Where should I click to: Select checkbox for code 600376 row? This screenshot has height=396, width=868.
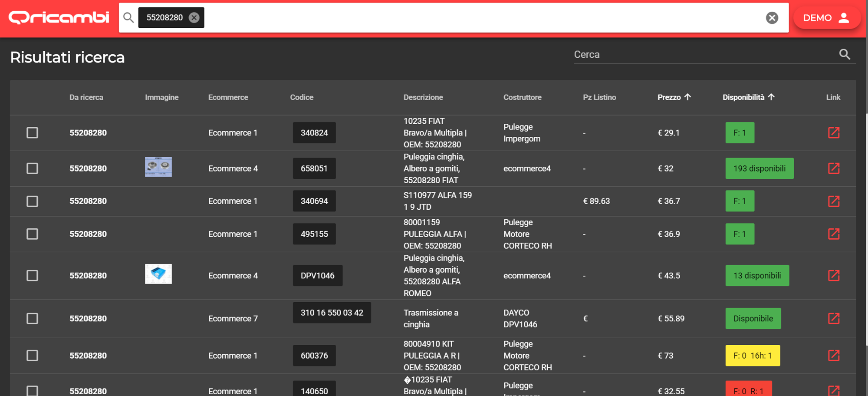[x=32, y=355]
